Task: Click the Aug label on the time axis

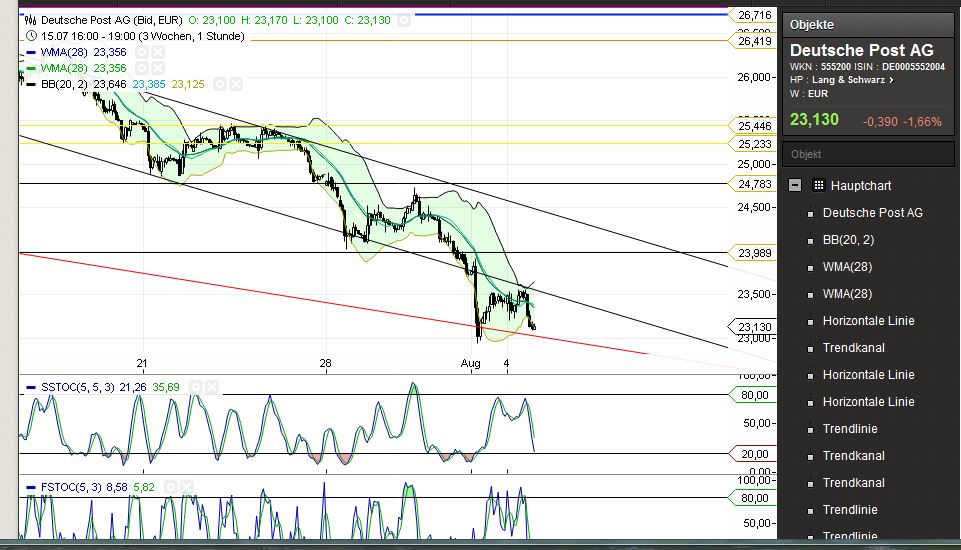Action: click(471, 364)
